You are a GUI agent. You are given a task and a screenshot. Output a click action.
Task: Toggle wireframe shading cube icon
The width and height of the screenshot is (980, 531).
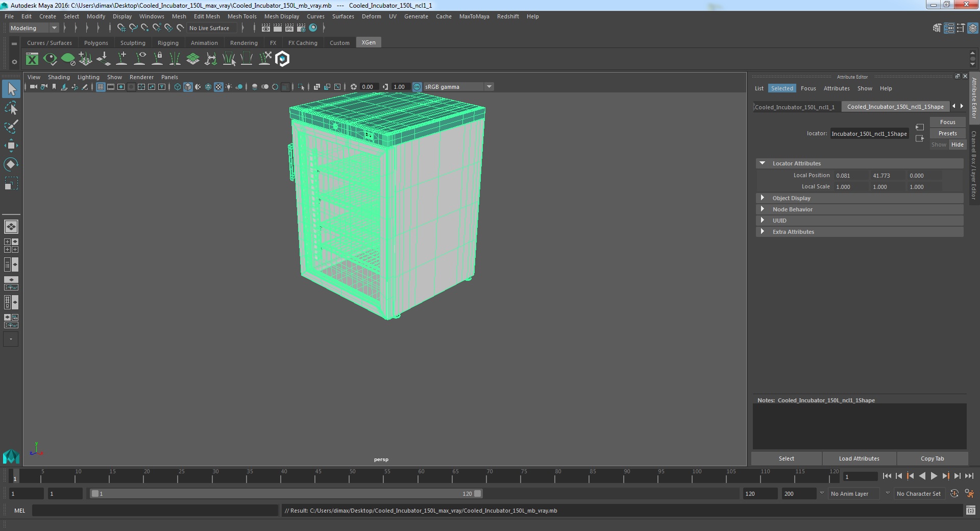tap(178, 87)
